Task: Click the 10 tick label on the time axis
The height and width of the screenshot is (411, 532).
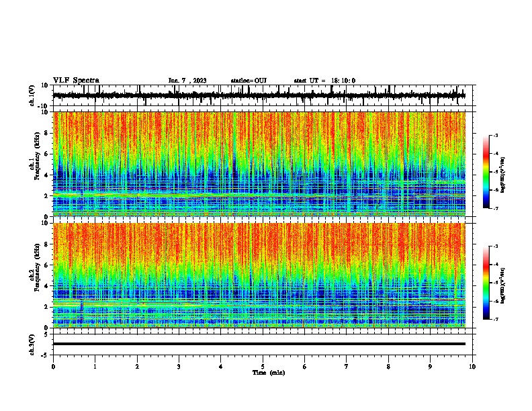Action: [472, 367]
